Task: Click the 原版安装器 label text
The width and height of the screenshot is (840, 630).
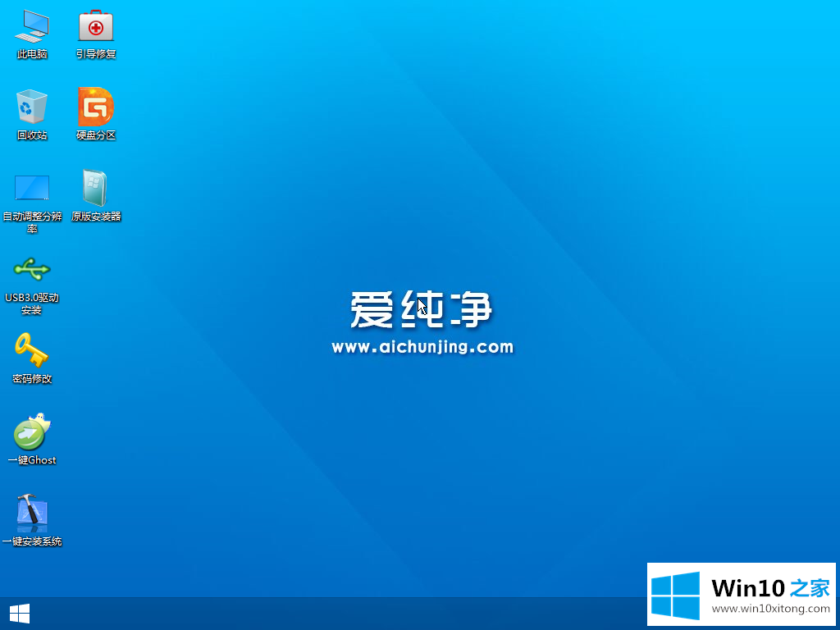Action: [96, 217]
